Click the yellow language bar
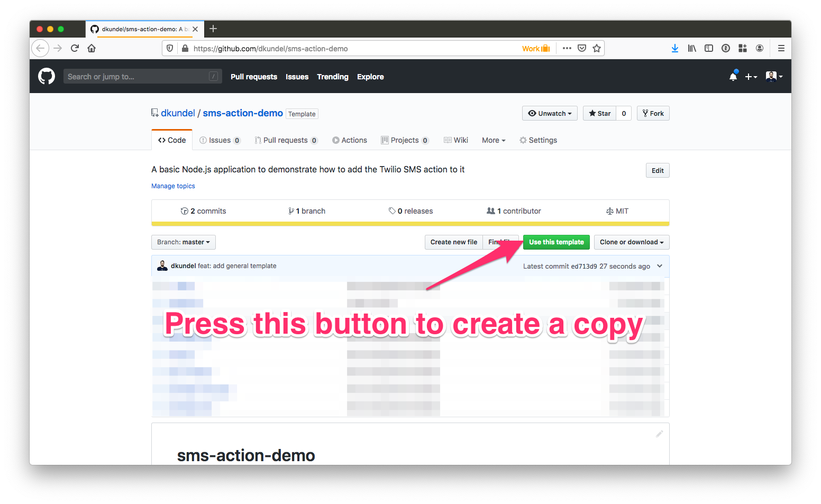This screenshot has width=821, height=504. pos(410,224)
